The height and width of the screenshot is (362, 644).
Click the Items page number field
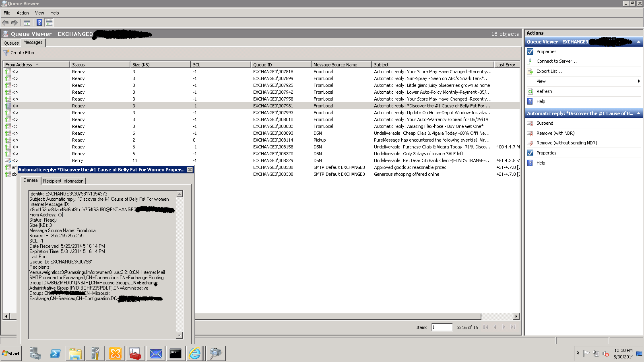442,327
